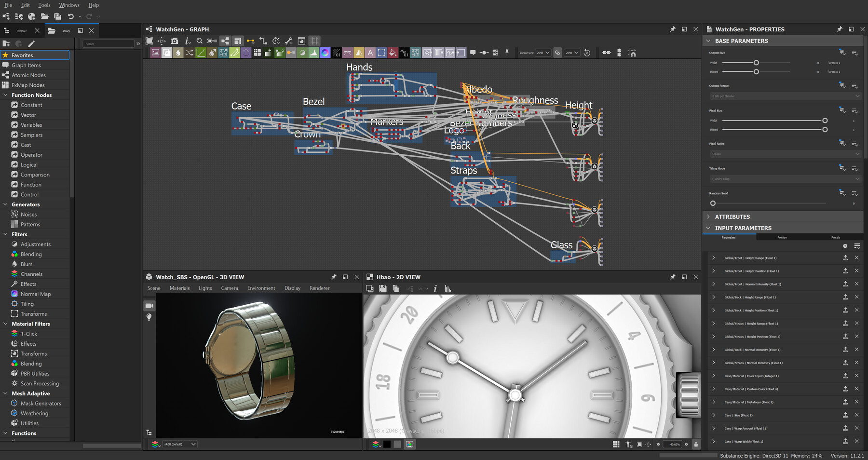The height and width of the screenshot is (460, 868).
Task: Open the Materials menu in 3D view
Action: (179, 288)
